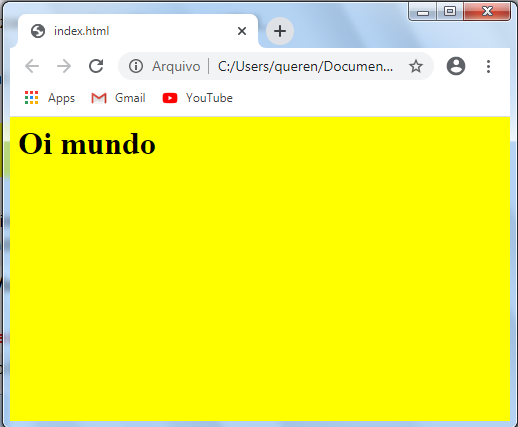Open a new tab with plus button

280,31
